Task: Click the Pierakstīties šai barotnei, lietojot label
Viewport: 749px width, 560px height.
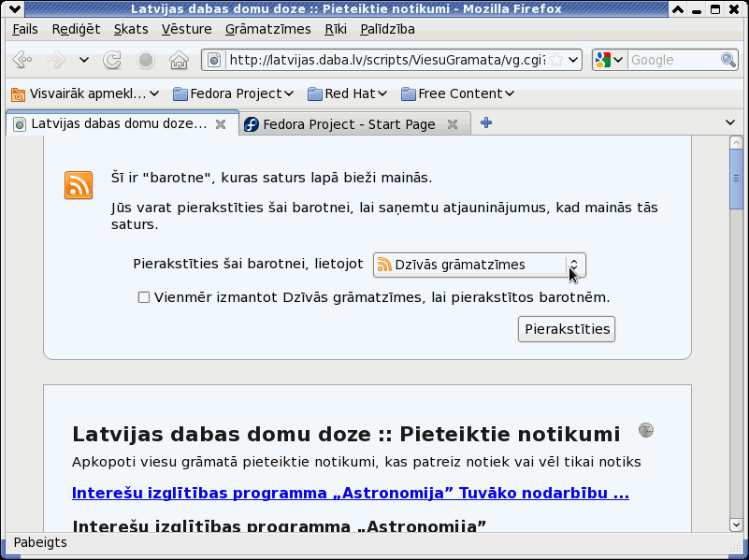Action: click(249, 264)
